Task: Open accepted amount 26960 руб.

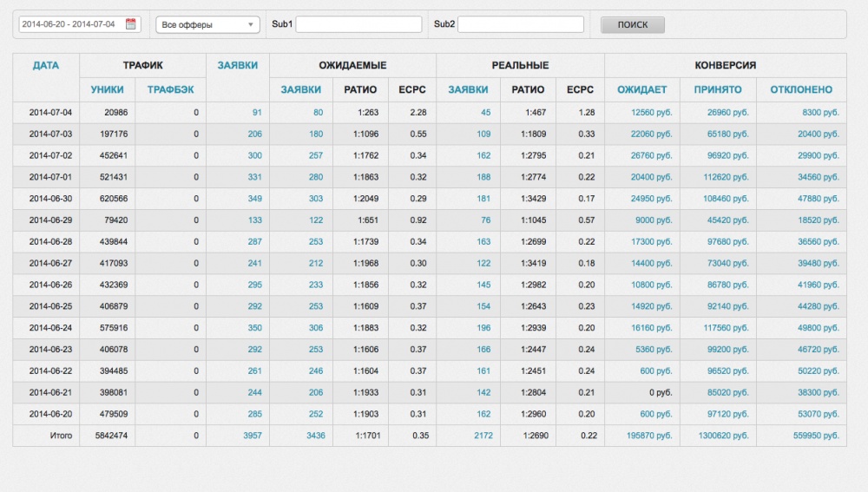Action: [x=728, y=112]
